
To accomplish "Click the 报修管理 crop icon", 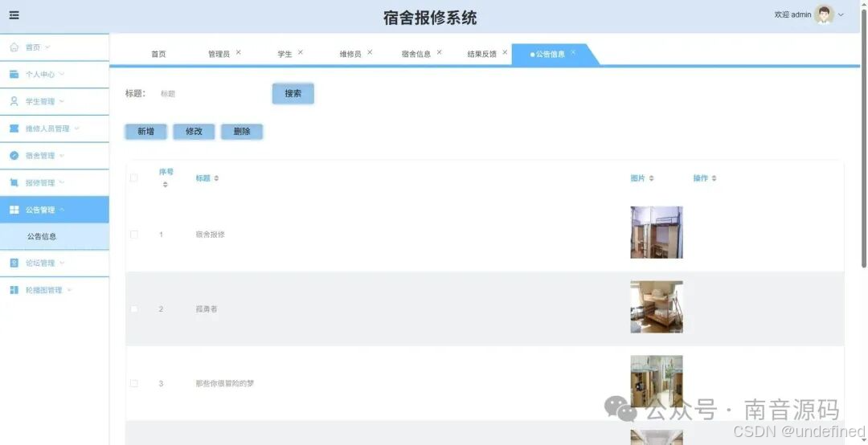I will [x=14, y=182].
